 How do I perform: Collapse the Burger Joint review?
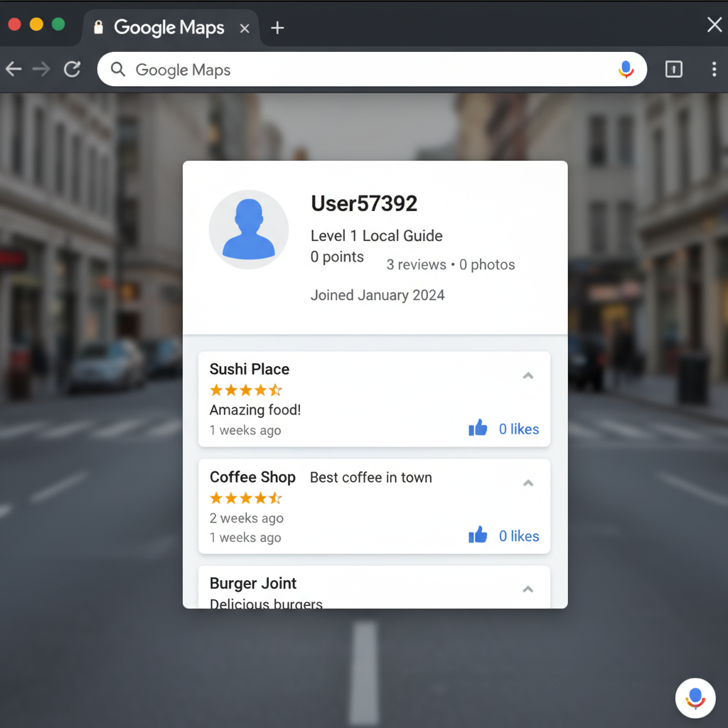(528, 589)
